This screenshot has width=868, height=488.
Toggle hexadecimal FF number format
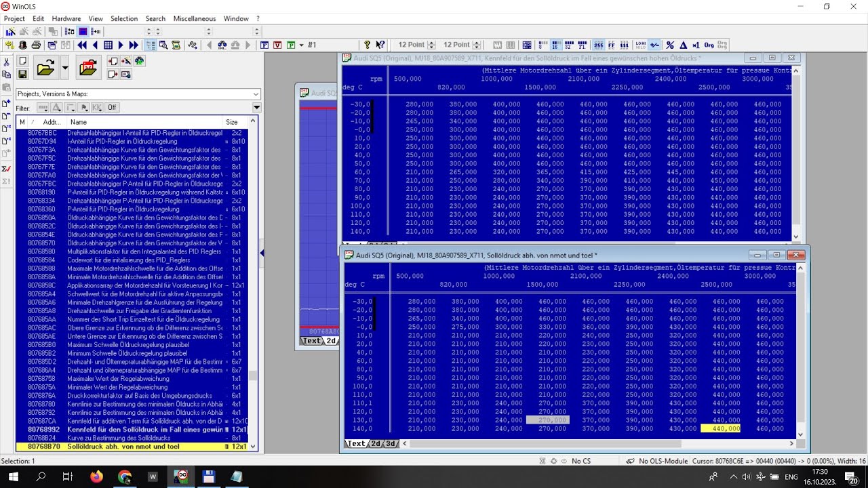612,45
